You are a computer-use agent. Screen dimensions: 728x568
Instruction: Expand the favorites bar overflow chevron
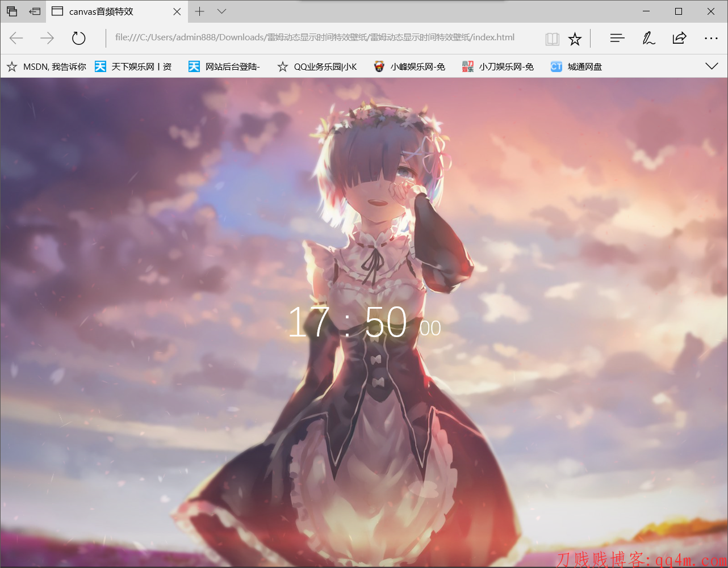(712, 66)
